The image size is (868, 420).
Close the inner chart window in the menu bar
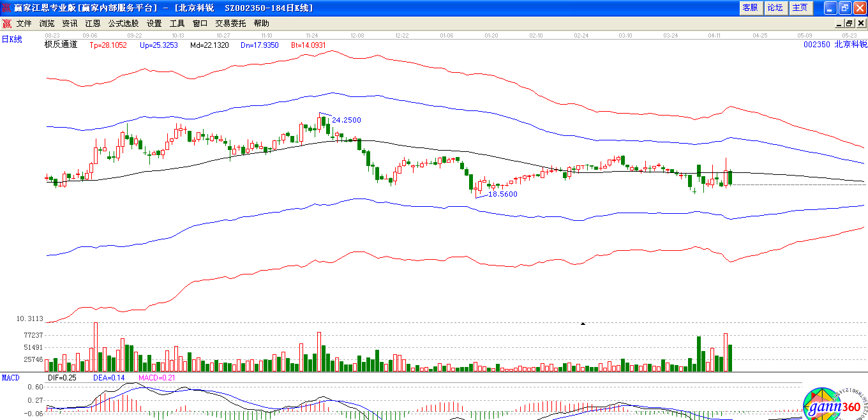[860, 24]
